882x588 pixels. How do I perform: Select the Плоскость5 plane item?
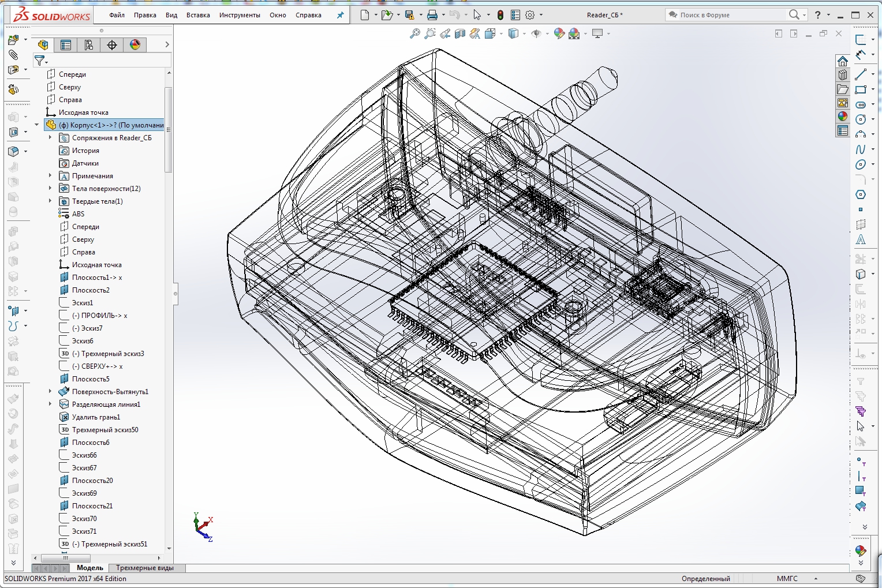coord(91,379)
